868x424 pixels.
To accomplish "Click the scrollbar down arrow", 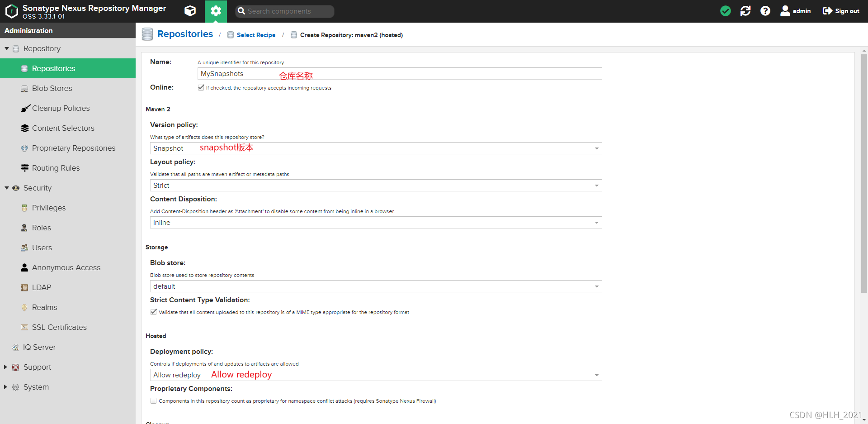I will 864,420.
